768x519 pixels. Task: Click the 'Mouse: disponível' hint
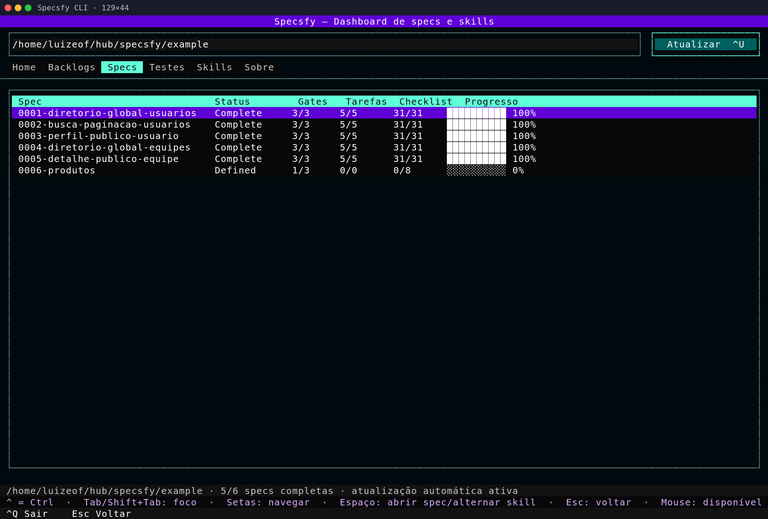click(x=711, y=502)
